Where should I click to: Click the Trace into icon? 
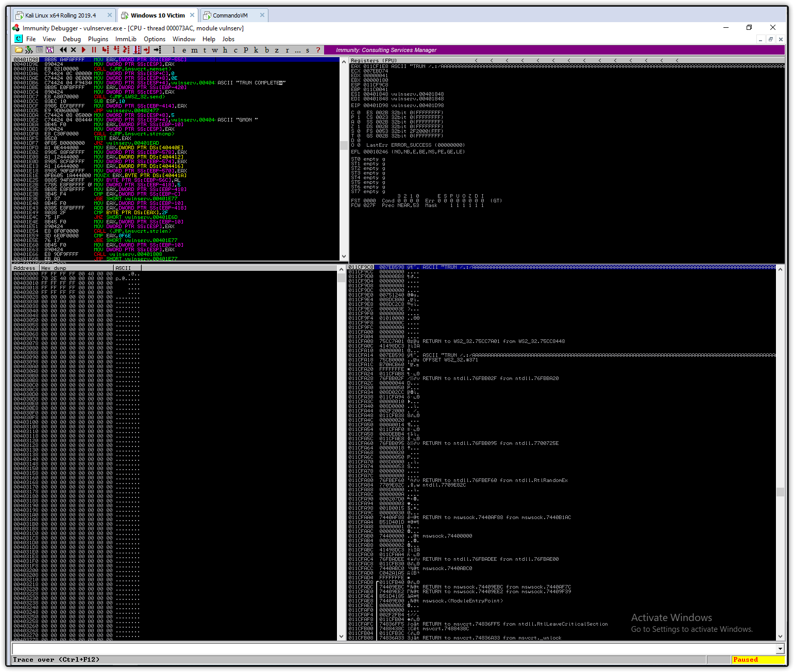[126, 50]
